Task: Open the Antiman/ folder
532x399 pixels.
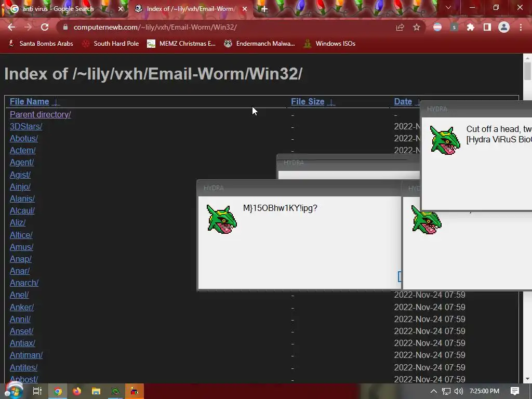Action: tap(26, 355)
